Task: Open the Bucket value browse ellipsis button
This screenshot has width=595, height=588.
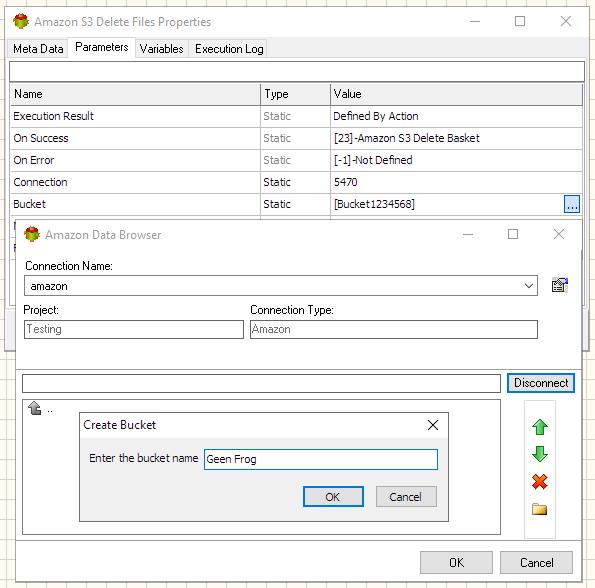Action: [x=571, y=204]
